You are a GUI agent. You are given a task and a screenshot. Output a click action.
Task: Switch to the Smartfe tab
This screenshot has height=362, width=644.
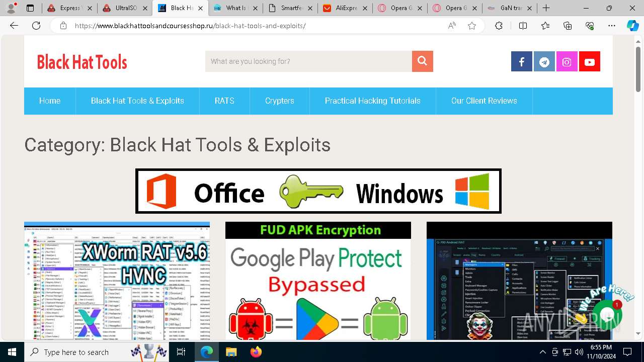pos(290,8)
